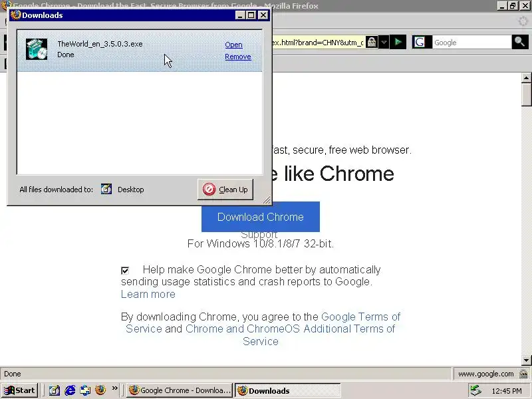Click the address bar URL field
The height and width of the screenshot is (399, 532).
(318, 43)
